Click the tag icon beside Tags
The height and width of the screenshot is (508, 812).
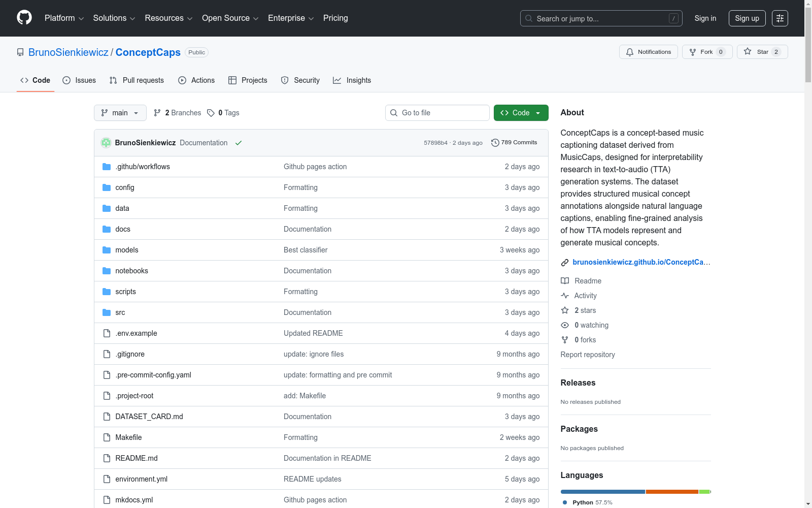(211, 113)
